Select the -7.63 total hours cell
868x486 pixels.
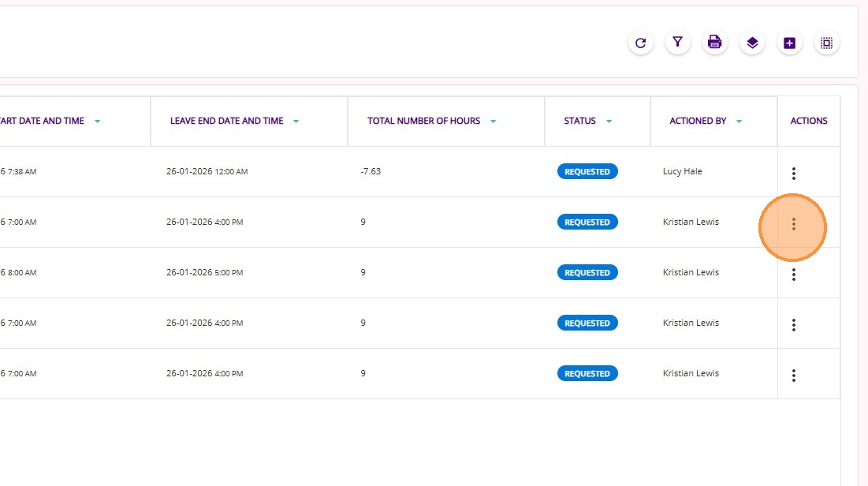click(x=371, y=172)
